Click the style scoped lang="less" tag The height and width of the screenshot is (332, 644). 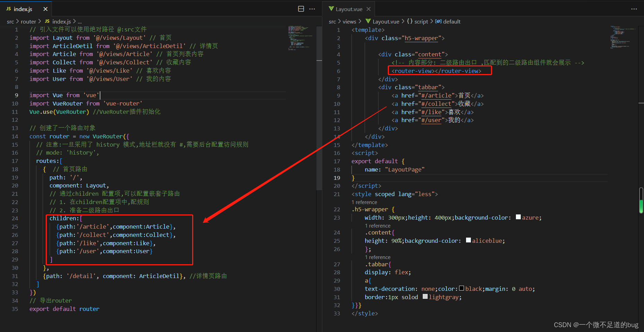(395, 194)
